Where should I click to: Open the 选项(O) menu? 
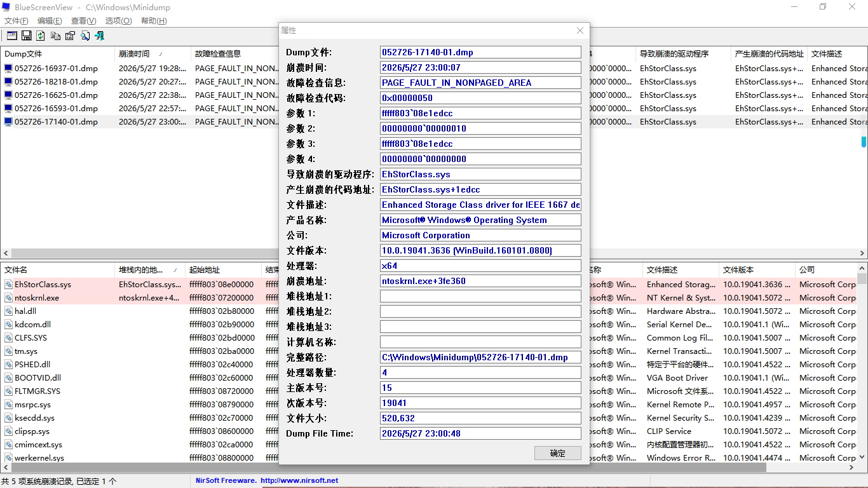click(118, 21)
